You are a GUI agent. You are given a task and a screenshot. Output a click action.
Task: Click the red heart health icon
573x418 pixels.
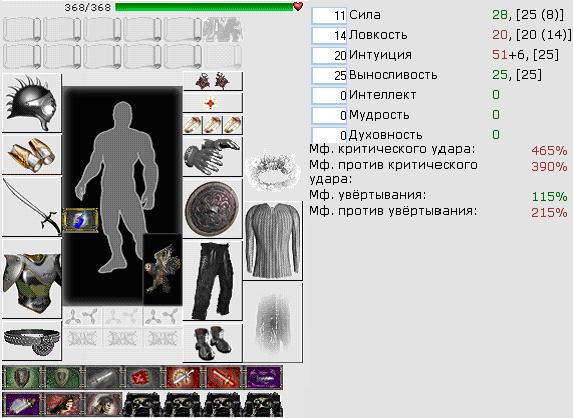click(298, 6)
